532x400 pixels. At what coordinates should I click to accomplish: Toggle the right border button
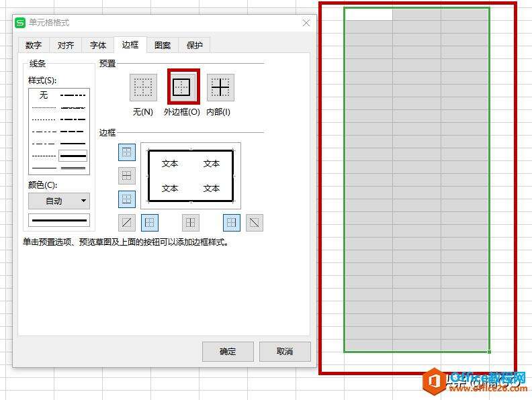point(232,223)
